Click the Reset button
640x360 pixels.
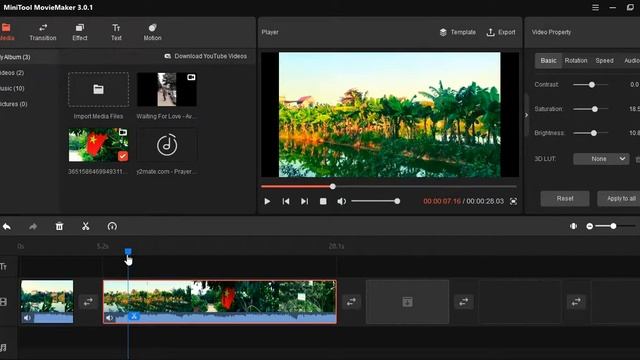click(x=565, y=199)
